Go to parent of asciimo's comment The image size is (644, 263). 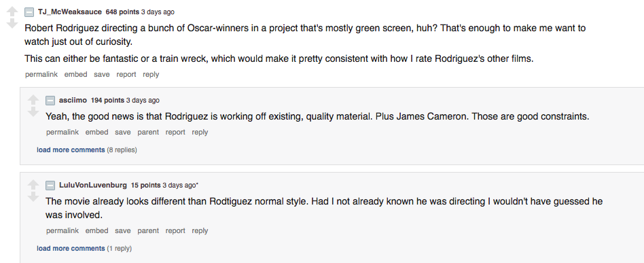pyautogui.click(x=148, y=133)
